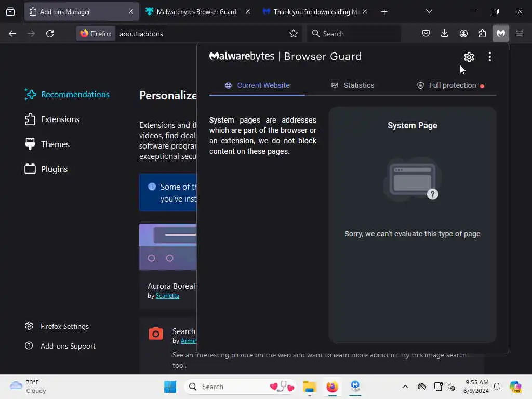Open the Firefox View icon
Image resolution: width=532 pixels, height=399 pixels.
[x=10, y=11]
